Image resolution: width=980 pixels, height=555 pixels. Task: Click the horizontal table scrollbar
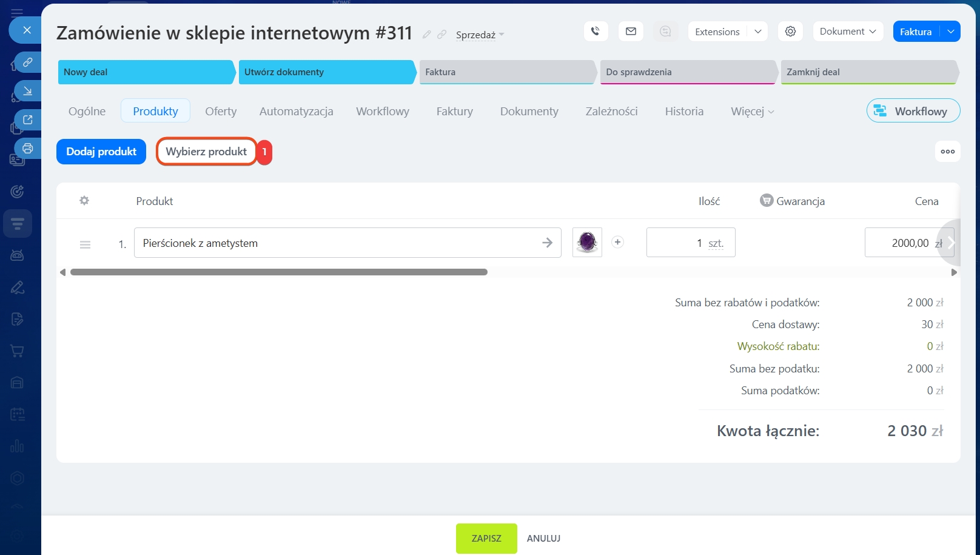click(x=279, y=272)
